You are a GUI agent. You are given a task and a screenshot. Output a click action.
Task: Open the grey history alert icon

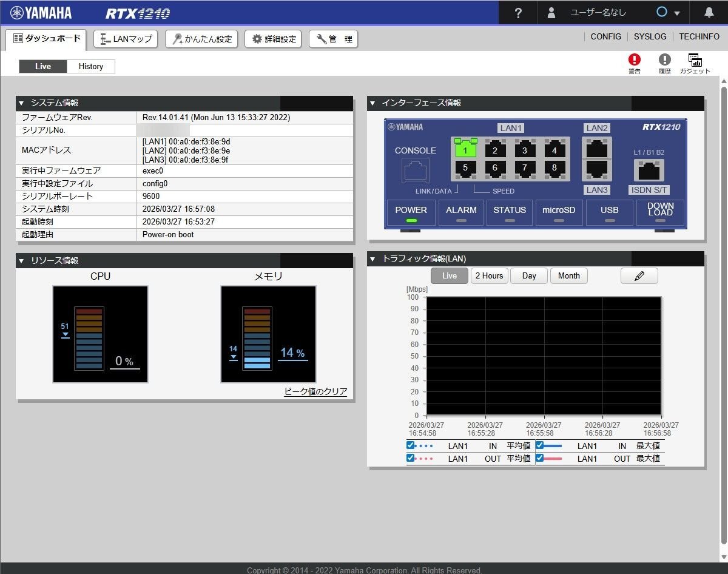click(x=665, y=59)
